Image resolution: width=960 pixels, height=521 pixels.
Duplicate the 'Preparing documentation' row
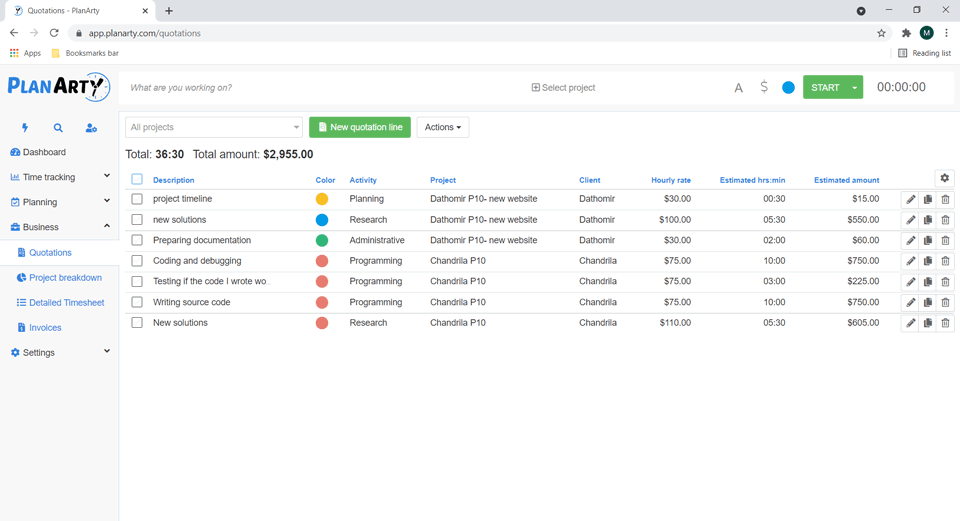click(x=928, y=241)
